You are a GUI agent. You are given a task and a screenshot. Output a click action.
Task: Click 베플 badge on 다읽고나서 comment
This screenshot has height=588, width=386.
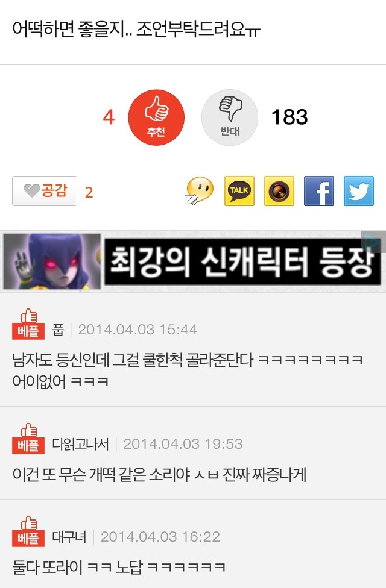click(x=28, y=439)
